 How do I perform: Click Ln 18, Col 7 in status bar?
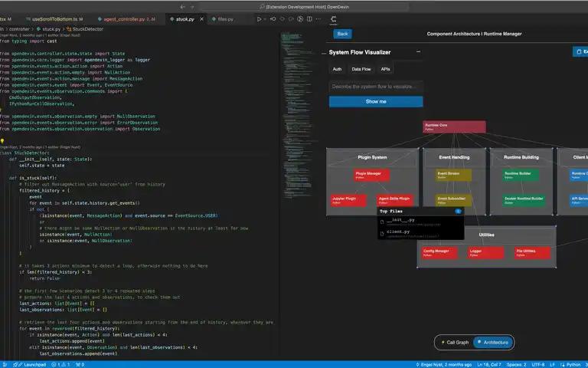[489, 365]
